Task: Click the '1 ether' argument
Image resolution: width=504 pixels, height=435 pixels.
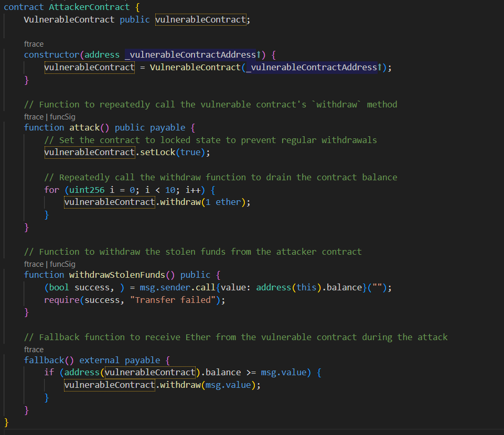Action: pyautogui.click(x=223, y=202)
